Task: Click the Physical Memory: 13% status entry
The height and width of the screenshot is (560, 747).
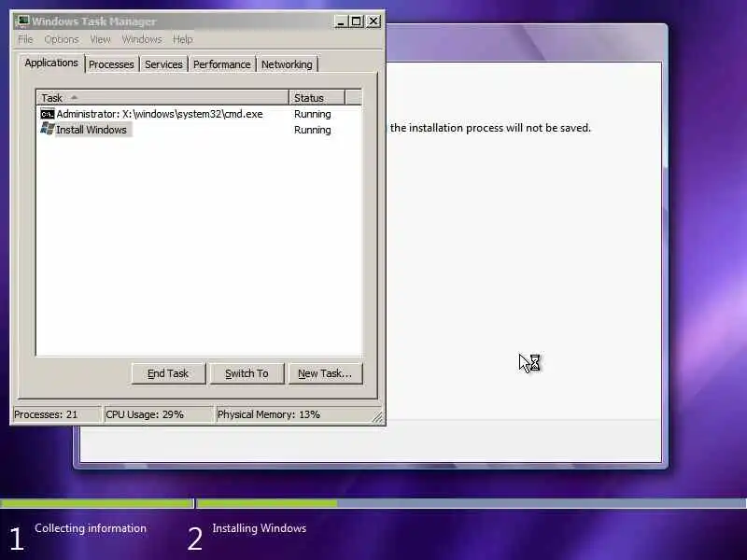Action: point(293,414)
